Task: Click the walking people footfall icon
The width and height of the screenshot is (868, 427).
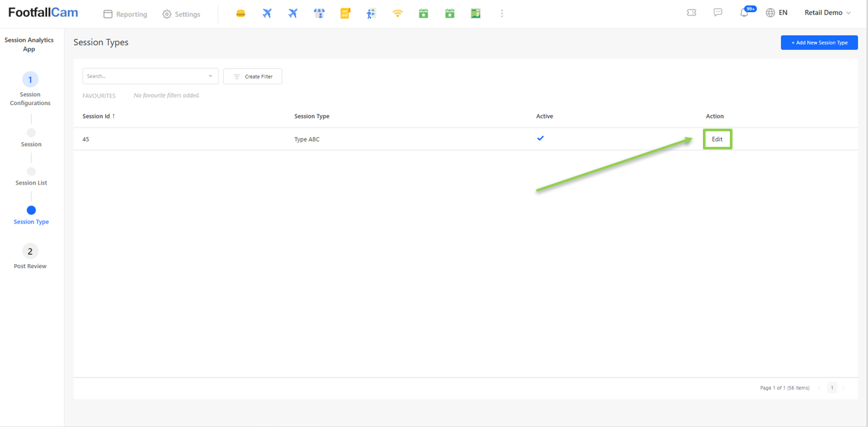Action: [x=371, y=13]
